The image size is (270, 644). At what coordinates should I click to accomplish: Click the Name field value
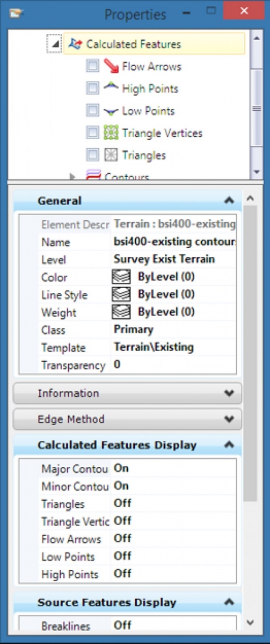174,241
